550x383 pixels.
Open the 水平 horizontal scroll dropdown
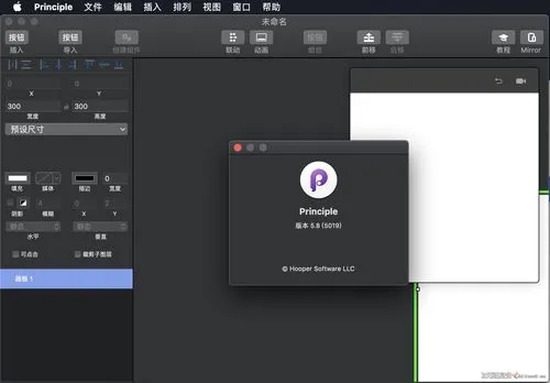(x=33, y=227)
